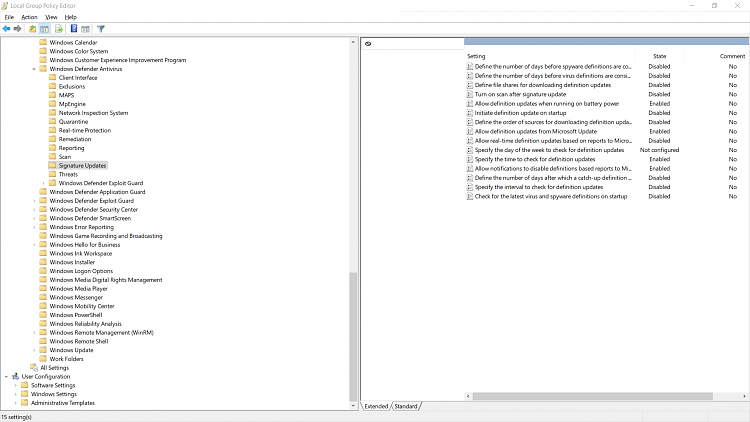This screenshot has width=750, height=422.
Task: Open the Help menu
Action: pyautogui.click(x=71, y=17)
